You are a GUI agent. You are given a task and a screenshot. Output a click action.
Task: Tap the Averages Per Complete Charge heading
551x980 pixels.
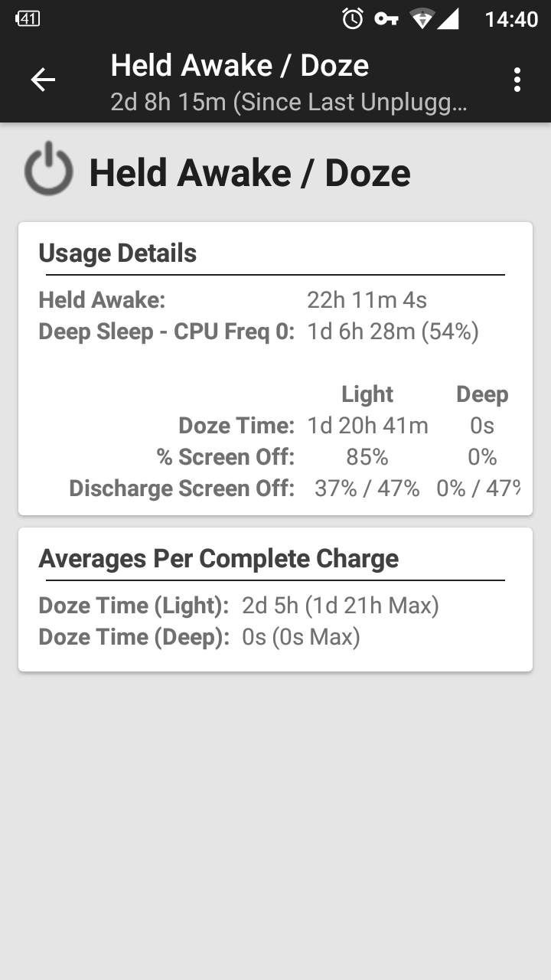(x=219, y=559)
